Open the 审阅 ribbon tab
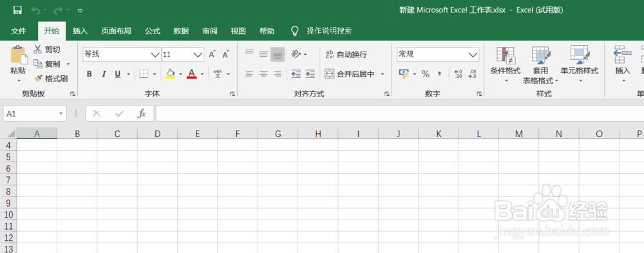Viewport: 644px width, 253px height. 210,31
